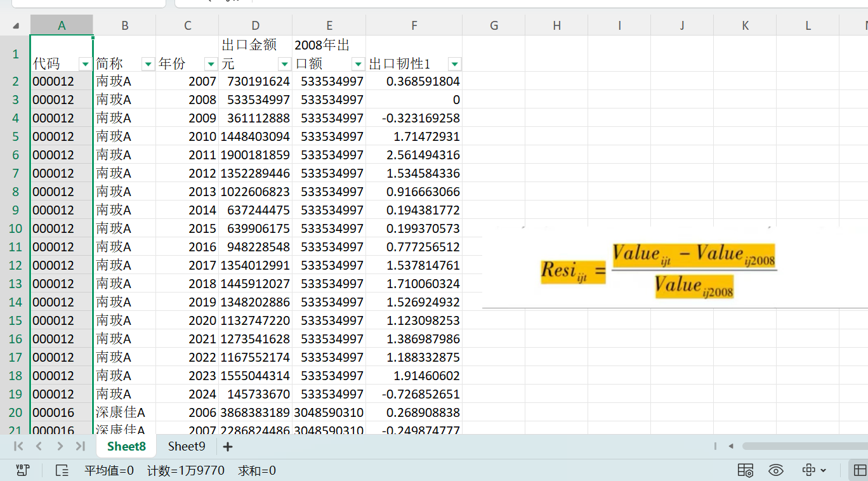This screenshot has width=868, height=481.
Task: Go to the previous sheet tab
Action: pyautogui.click(x=39, y=446)
